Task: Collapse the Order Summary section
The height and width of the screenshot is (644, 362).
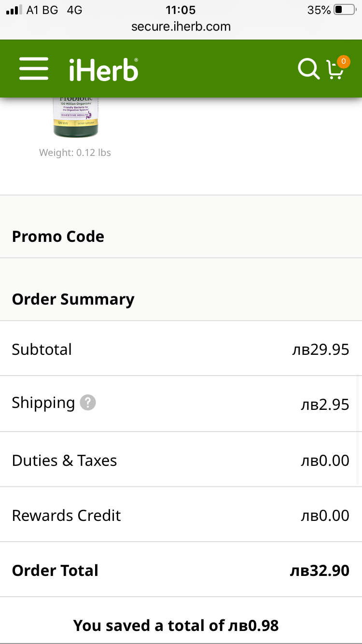Action: [x=73, y=299]
